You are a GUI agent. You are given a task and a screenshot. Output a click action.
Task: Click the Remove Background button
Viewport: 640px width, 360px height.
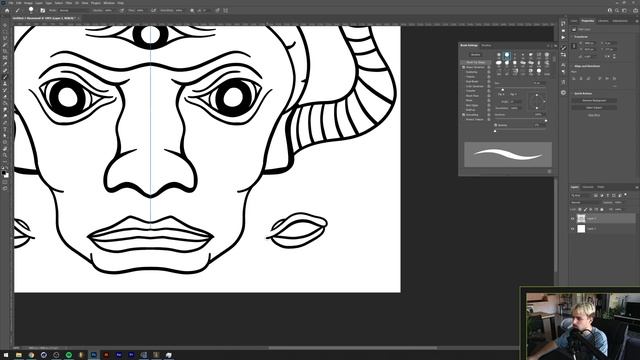coord(594,100)
